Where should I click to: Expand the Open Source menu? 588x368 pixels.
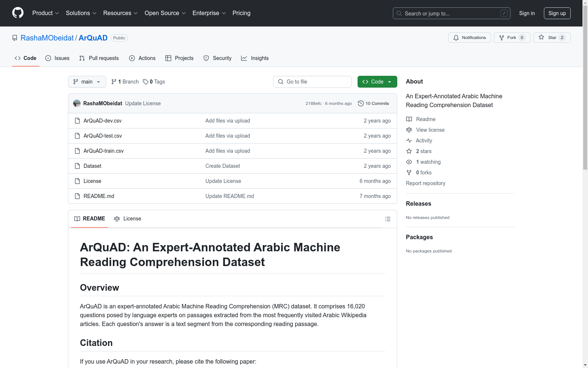tap(165, 13)
